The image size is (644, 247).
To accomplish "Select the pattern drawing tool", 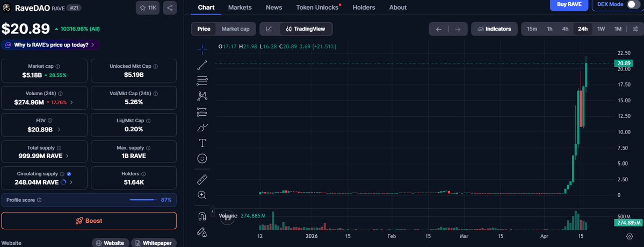I will pyautogui.click(x=202, y=96).
